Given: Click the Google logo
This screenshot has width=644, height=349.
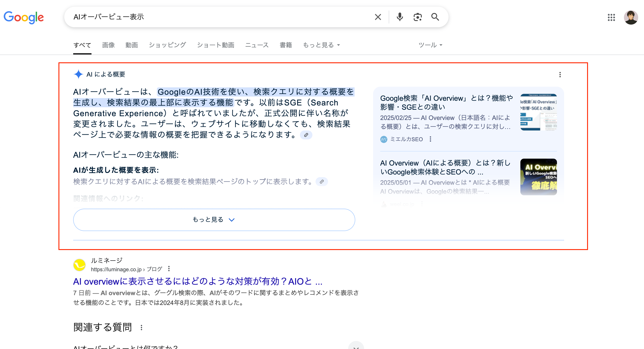Looking at the screenshot, I should (x=24, y=17).
